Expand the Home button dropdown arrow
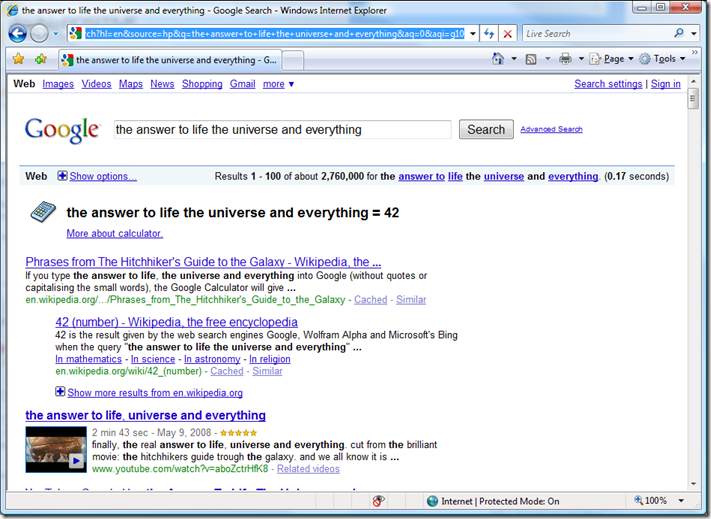The width and height of the screenshot is (711, 519). (514, 59)
